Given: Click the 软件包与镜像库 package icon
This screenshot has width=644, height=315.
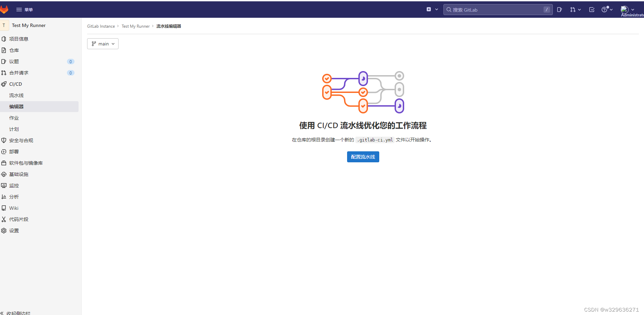Looking at the screenshot, I should pos(4,163).
